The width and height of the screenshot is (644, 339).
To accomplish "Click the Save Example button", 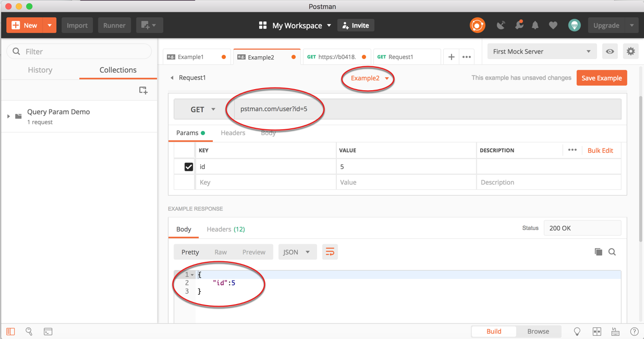I will coord(601,77).
